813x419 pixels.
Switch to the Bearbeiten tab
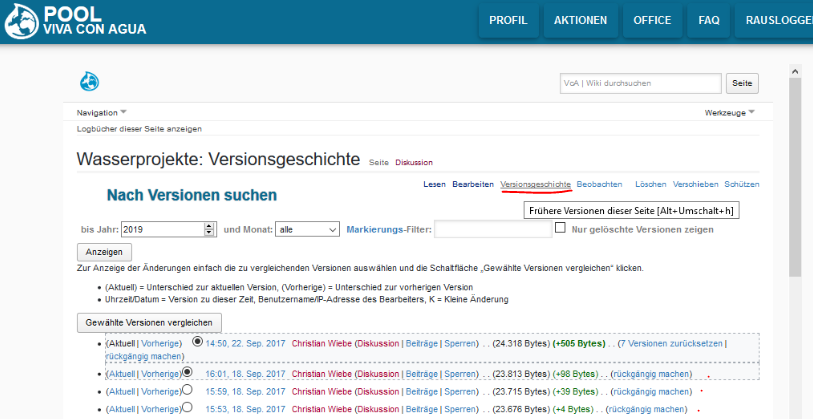click(472, 185)
